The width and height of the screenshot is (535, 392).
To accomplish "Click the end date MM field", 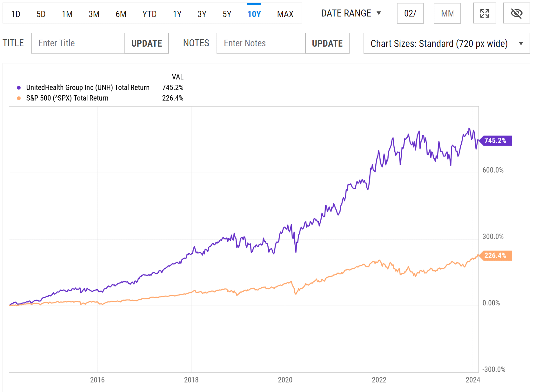I will point(447,13).
